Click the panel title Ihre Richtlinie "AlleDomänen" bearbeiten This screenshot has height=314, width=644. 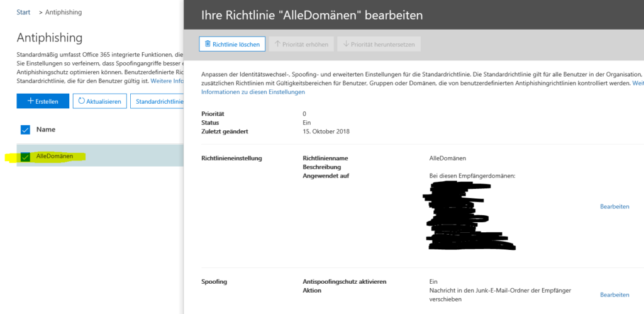[312, 16]
